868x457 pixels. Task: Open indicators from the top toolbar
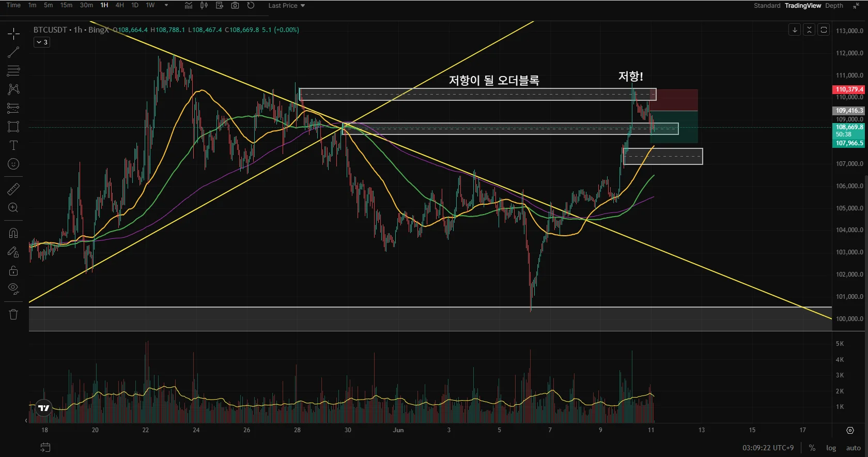click(189, 5)
